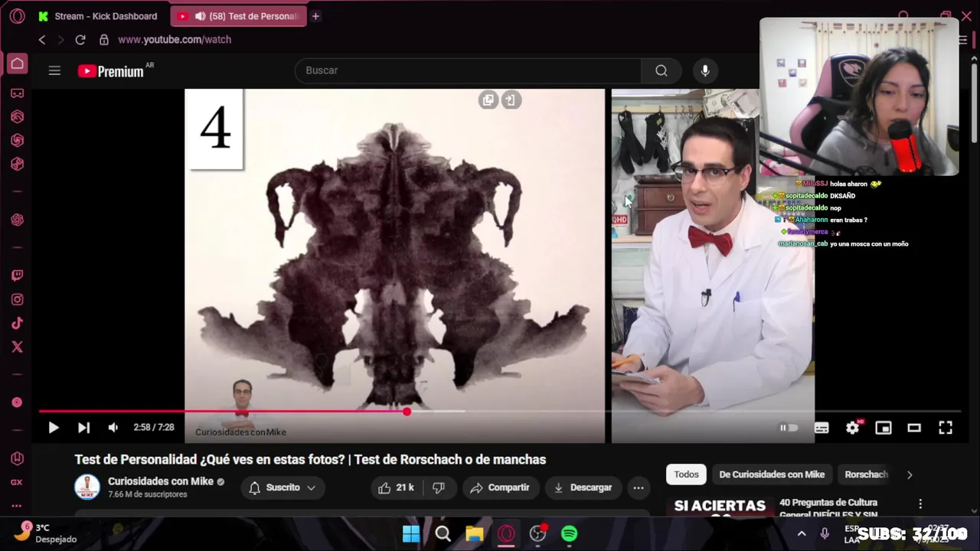Open options for 40 Preguntas video
This screenshot has width=980, height=551.
click(x=920, y=504)
